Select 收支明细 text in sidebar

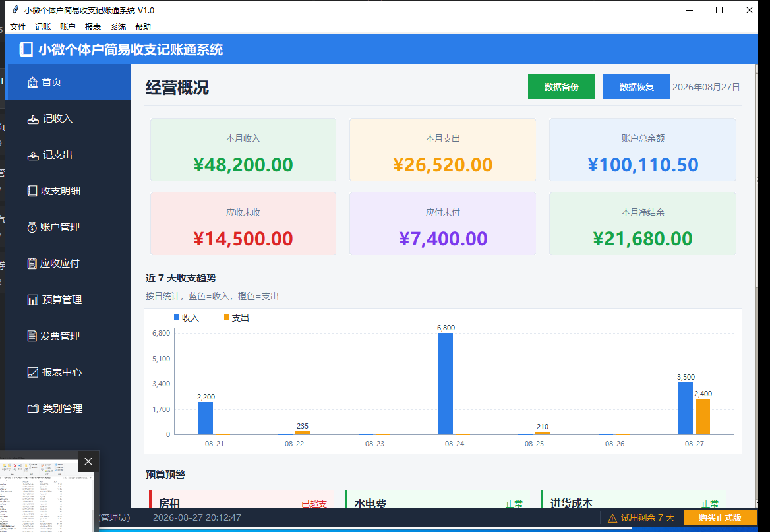click(x=61, y=191)
